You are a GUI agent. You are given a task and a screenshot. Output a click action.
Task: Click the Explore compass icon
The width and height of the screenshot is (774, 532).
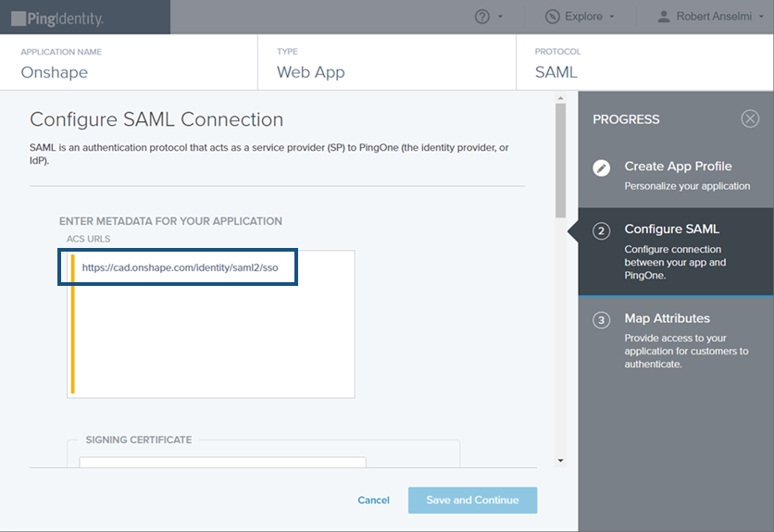coord(553,17)
